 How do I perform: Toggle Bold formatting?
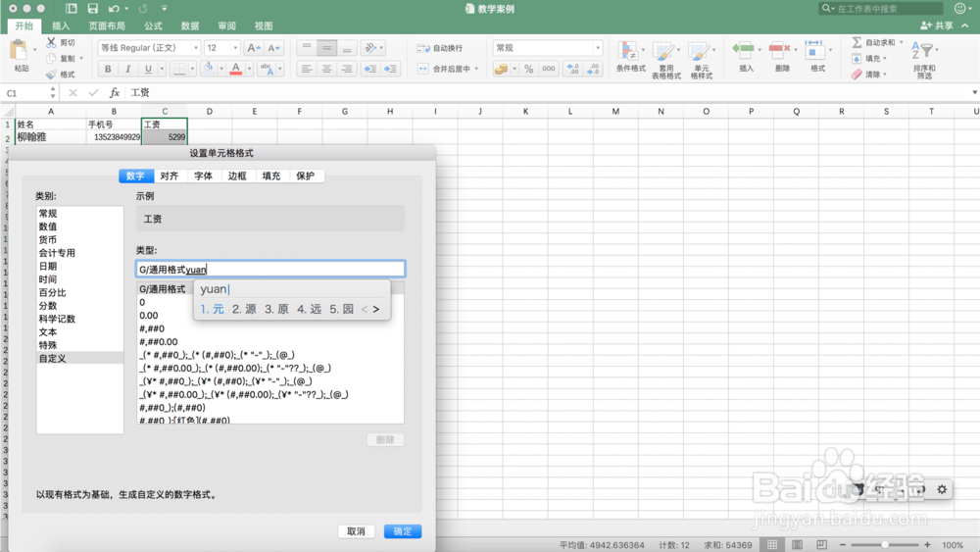point(108,69)
